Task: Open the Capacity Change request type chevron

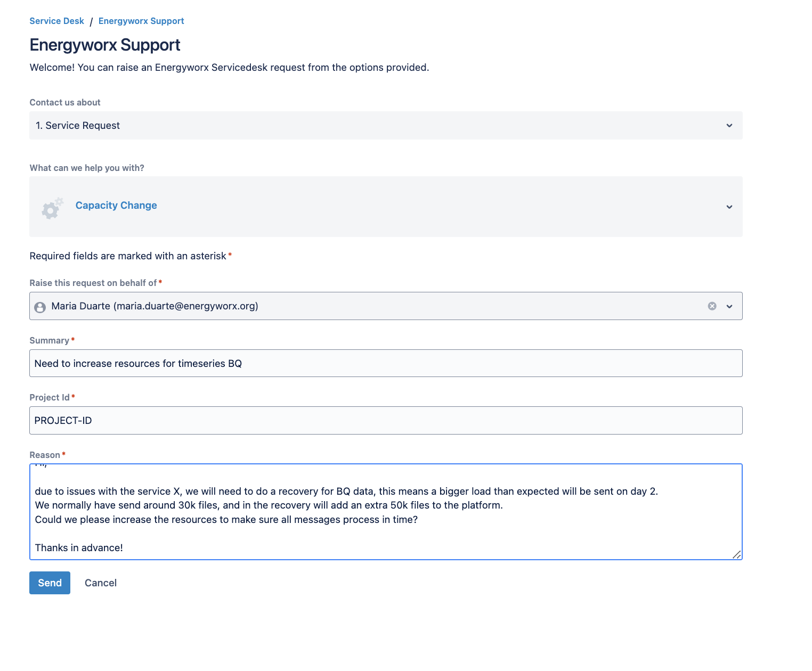Action: click(729, 207)
